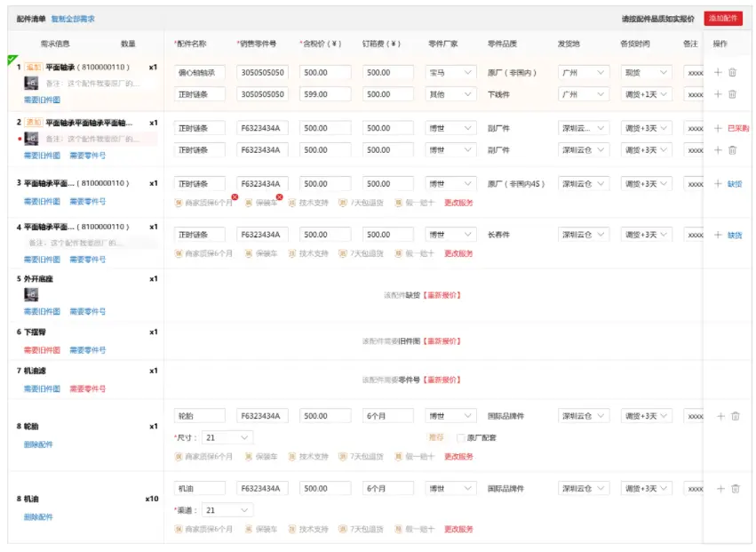The height and width of the screenshot is (552, 756).
Task: Click 商家质保6个月 service icon under item 4
Action: point(179,253)
